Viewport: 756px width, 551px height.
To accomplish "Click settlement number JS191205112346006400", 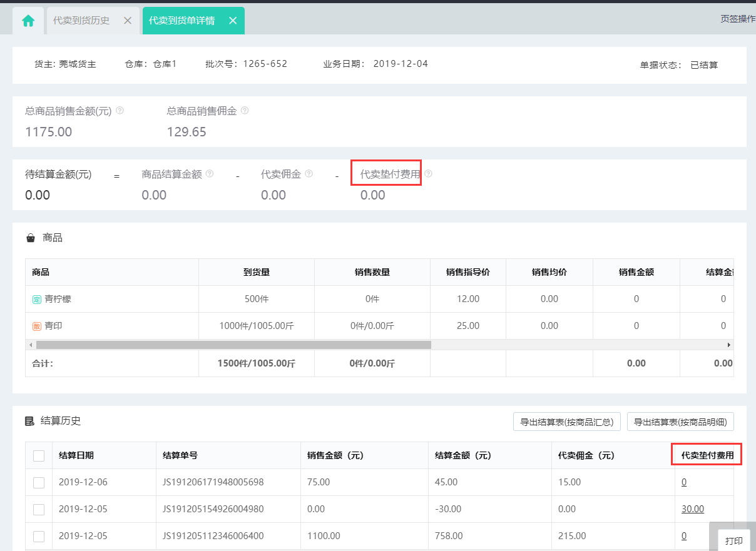I will pos(213,536).
